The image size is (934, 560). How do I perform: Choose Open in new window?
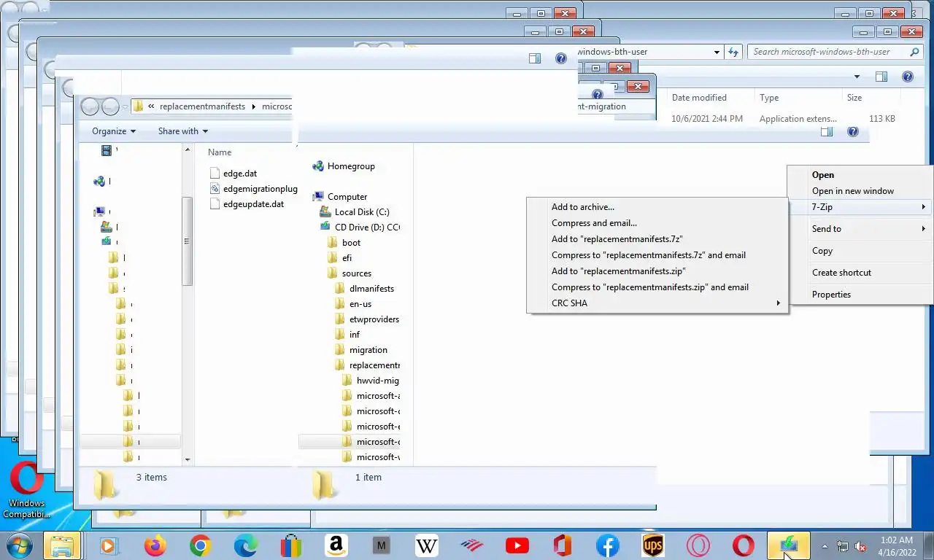coord(860,191)
